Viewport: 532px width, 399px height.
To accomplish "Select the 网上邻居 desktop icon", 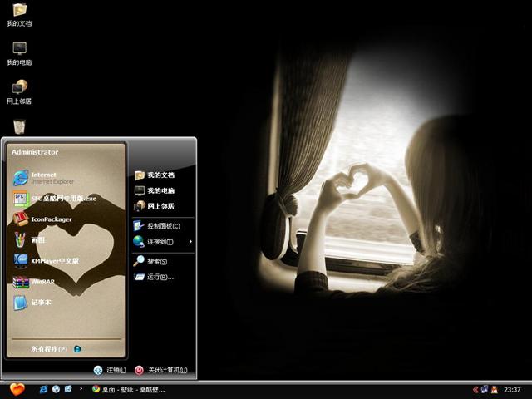I will click(19, 92).
